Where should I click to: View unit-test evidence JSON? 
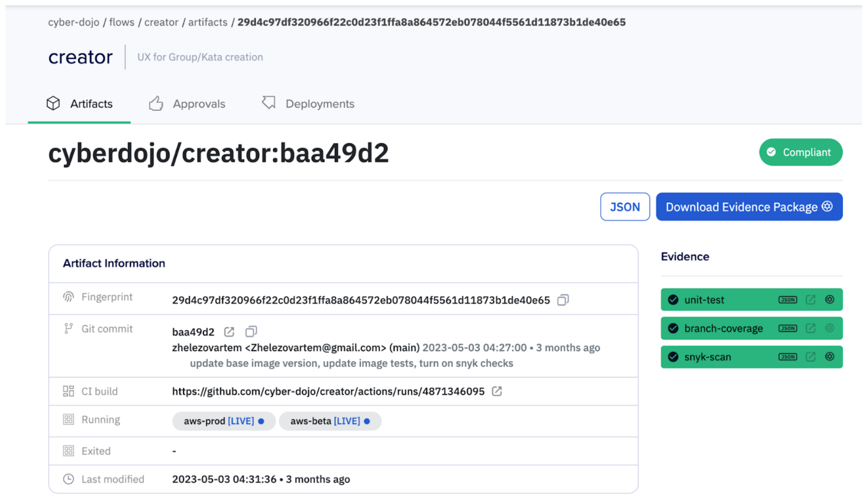coord(788,300)
